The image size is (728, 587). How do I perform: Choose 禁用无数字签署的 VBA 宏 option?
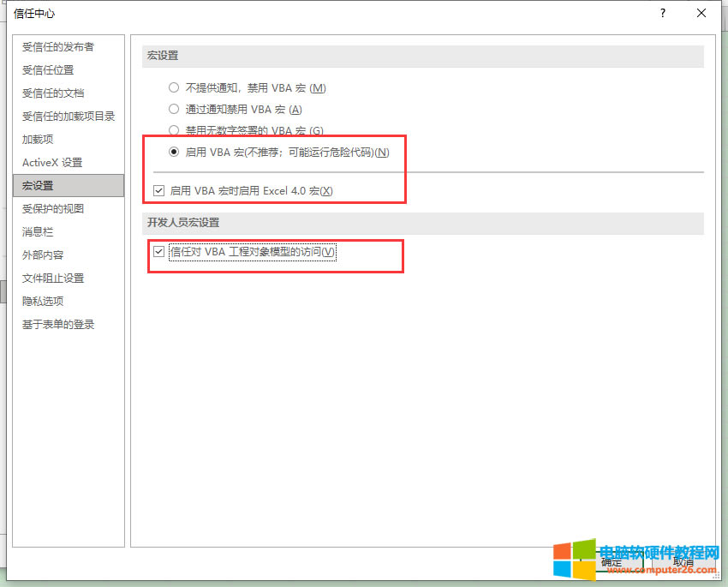point(174,131)
